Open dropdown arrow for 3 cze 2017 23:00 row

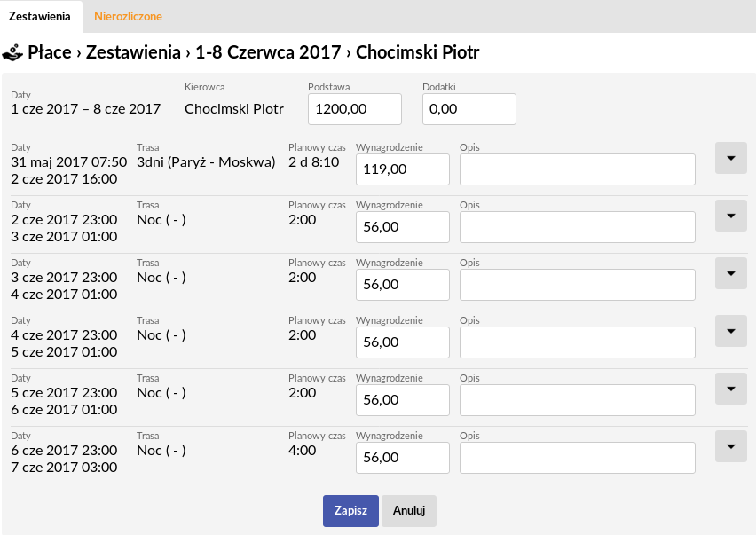click(731, 273)
